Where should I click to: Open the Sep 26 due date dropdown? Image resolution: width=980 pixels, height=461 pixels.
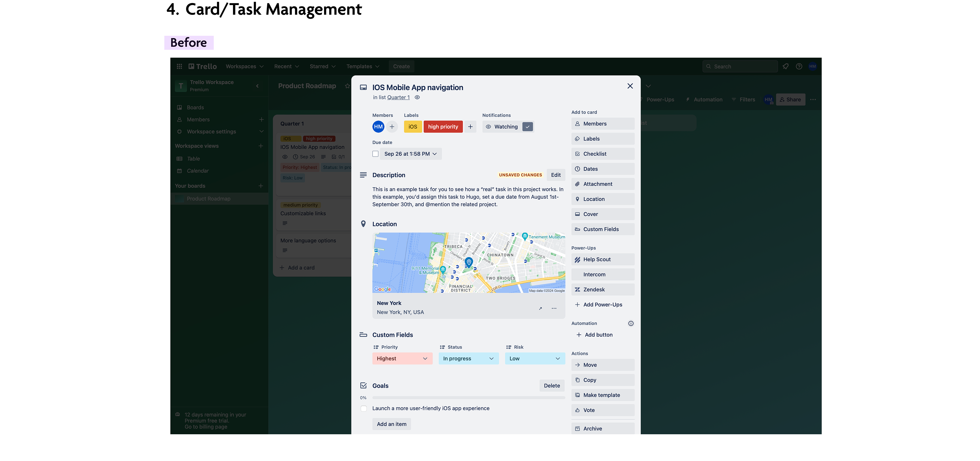[410, 154]
